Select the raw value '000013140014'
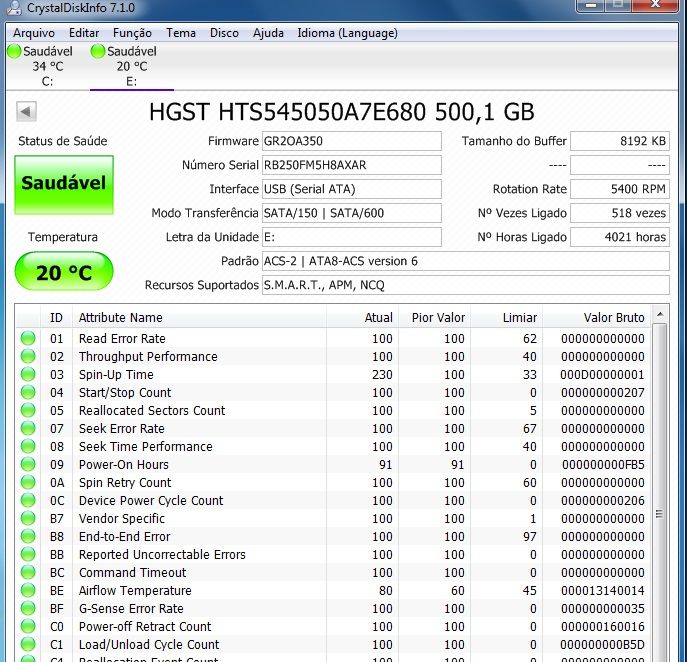Screen dimensions: 687x662 point(603,591)
